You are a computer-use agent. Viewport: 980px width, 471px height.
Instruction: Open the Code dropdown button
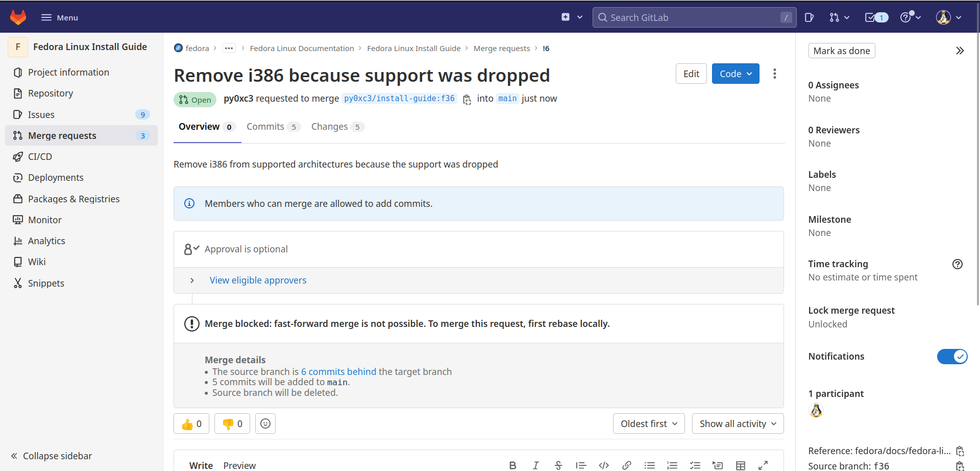pyautogui.click(x=736, y=74)
